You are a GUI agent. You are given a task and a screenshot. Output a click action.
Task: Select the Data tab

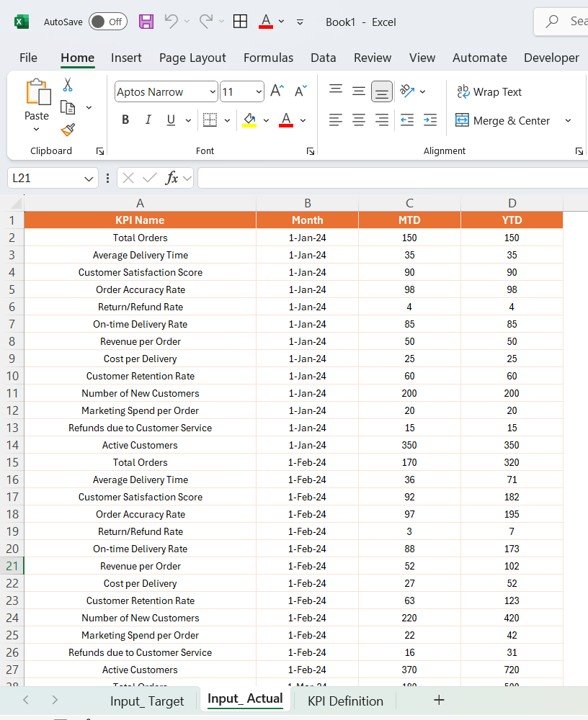pyautogui.click(x=323, y=57)
